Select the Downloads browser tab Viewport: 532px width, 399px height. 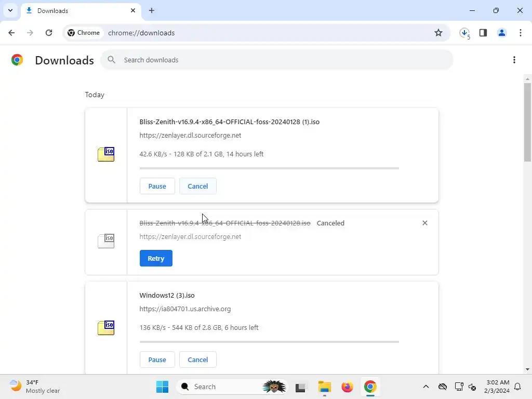(81, 11)
